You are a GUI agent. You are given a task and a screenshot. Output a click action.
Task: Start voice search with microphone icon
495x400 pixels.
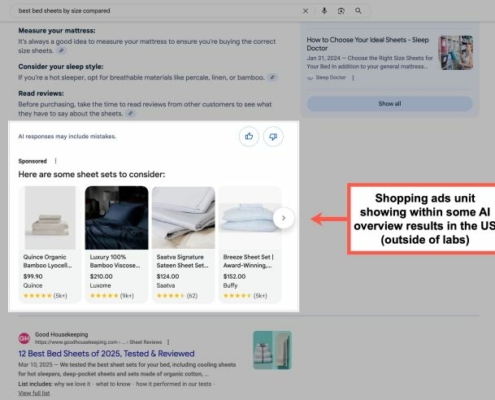tap(324, 11)
